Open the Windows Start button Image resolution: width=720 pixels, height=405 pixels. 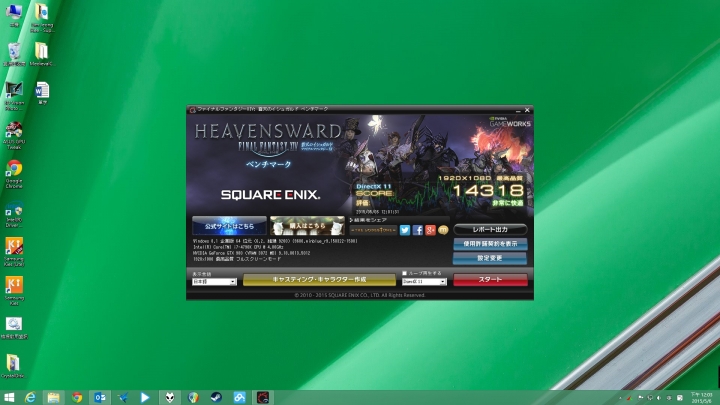pyautogui.click(x=9, y=398)
